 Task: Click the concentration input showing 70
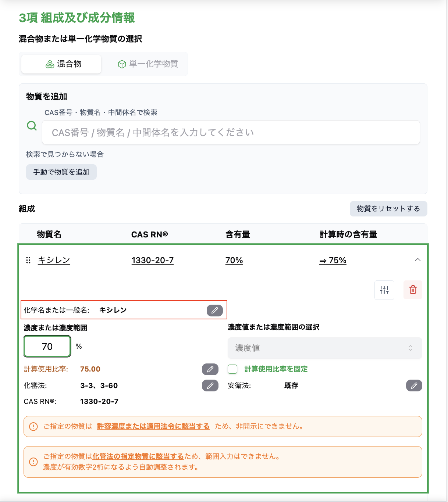pyautogui.click(x=47, y=346)
